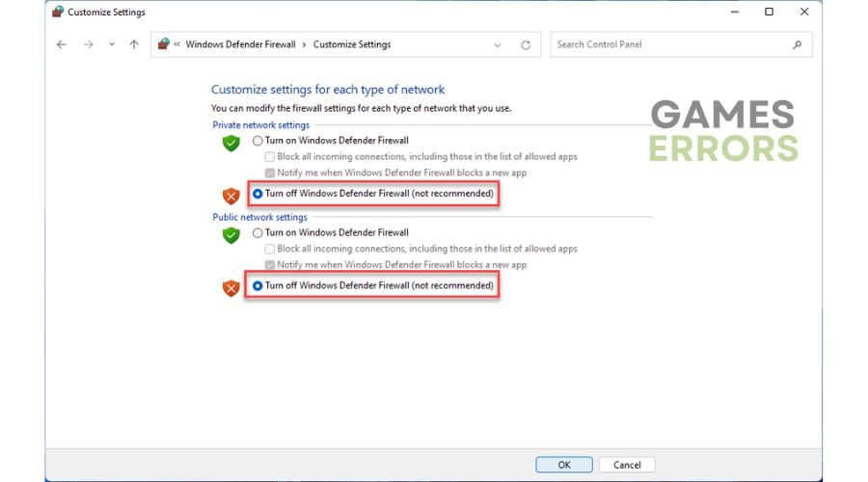Click the private network green shield icon
The height and width of the screenshot is (482, 868).
click(231, 144)
